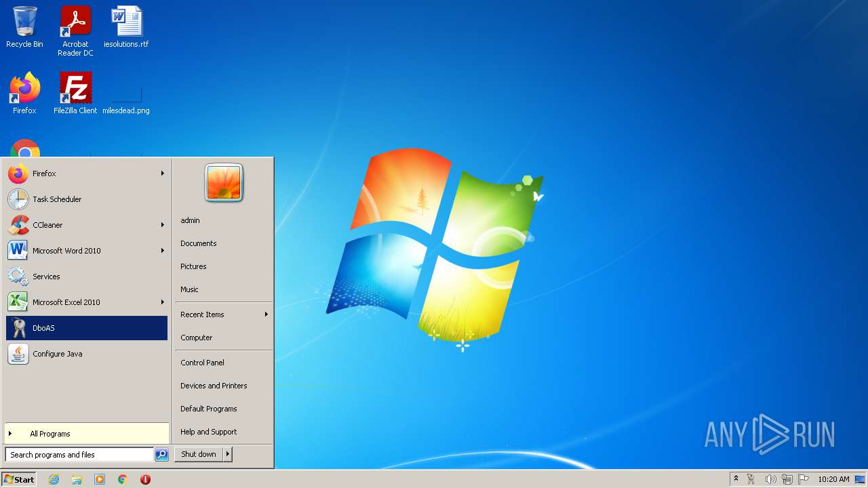Click the taskbar clock showing 10:20 AM
868x488 pixels.
(833, 479)
